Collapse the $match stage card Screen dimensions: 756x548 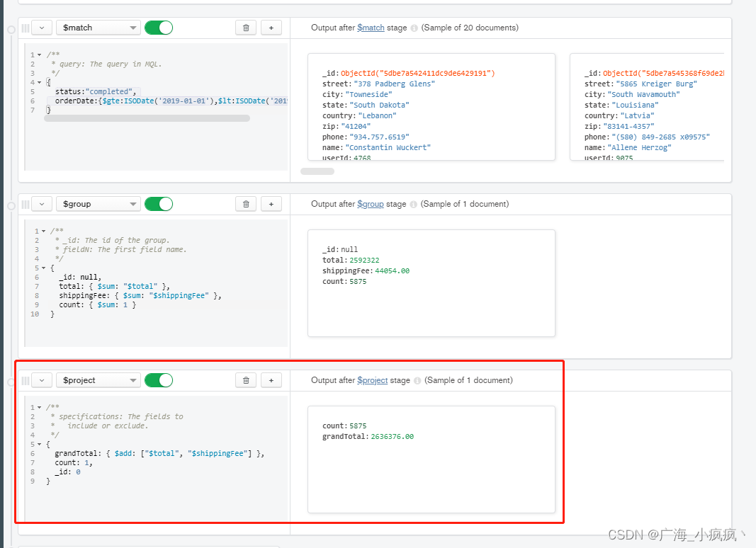click(x=42, y=28)
